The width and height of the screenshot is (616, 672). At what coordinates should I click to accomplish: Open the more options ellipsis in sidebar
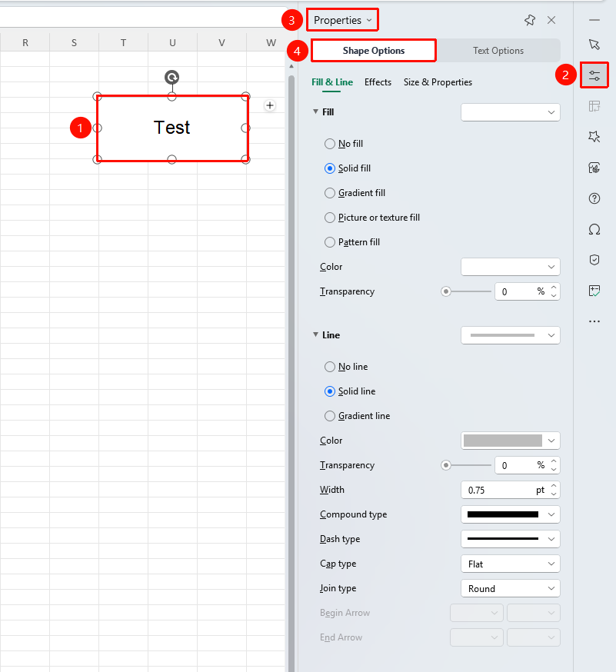pos(594,321)
